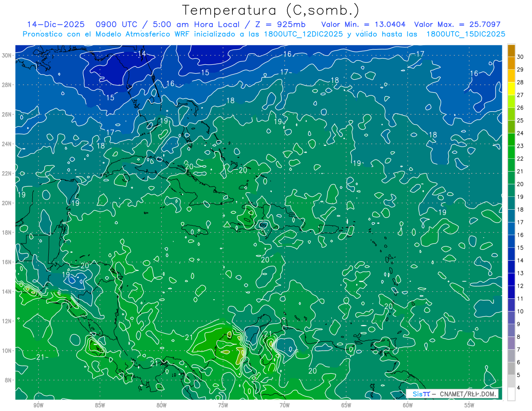Image resolution: width=532 pixels, height=411 pixels.
Task: Click the "65W" longitude axis label
Action: [346, 405]
